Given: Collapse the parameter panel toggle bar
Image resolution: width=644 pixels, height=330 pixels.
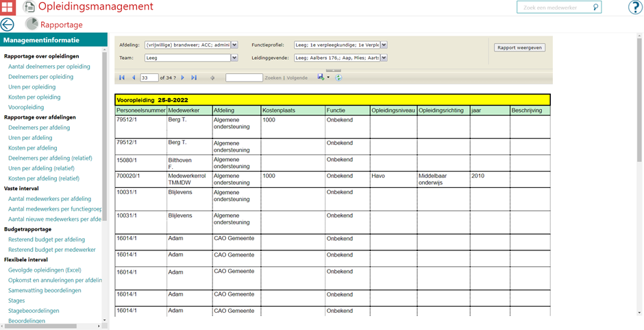Looking at the screenshot, I should 334,71.
